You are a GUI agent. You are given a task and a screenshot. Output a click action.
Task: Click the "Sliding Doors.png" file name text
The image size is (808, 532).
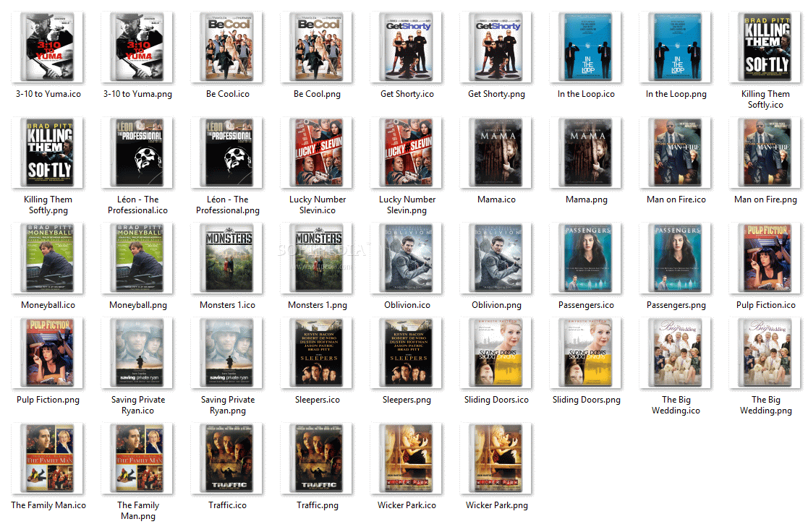tap(587, 400)
